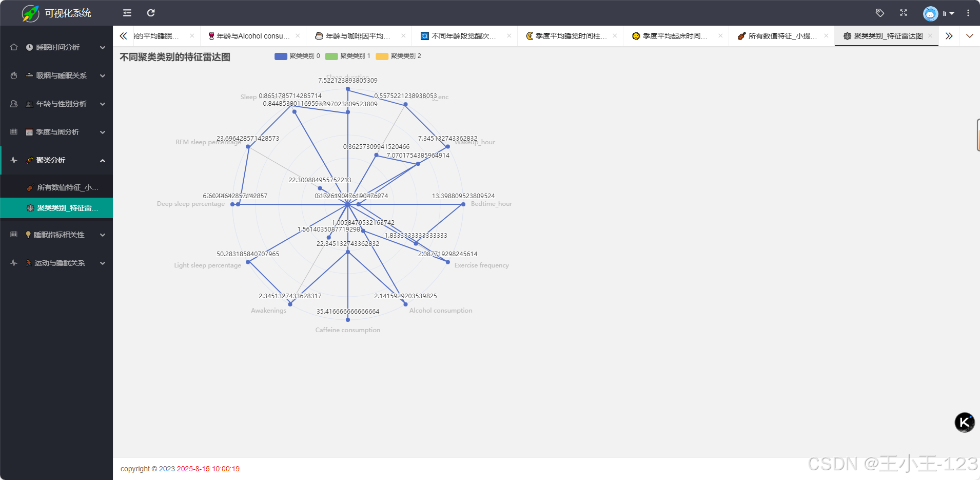Close the 季度平均睡觉时间柱... tab
This screenshot has width=980, height=480.
[x=615, y=36]
